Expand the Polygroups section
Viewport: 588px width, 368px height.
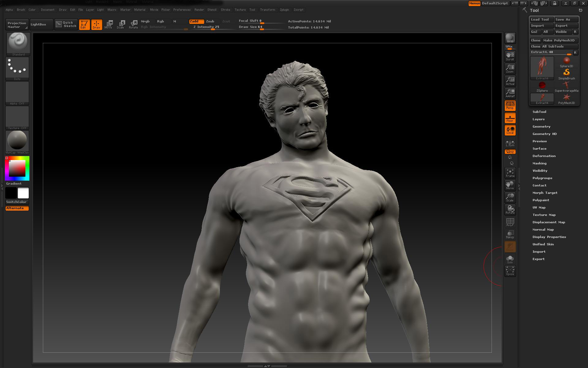[x=542, y=178]
